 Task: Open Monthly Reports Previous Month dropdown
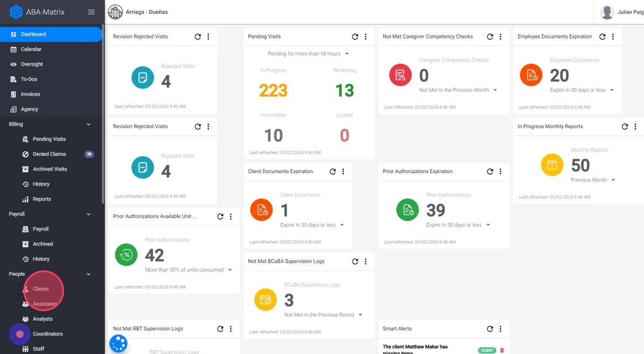(x=593, y=180)
